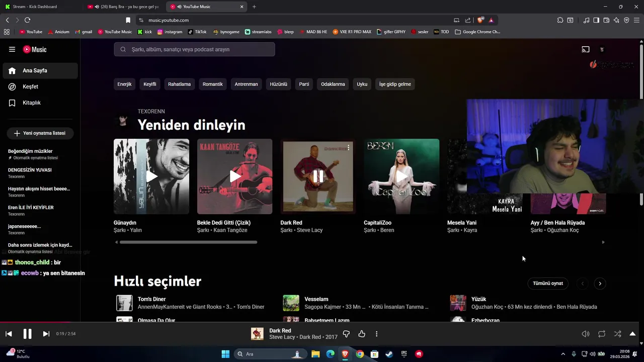Expand the player page with up arrow
The height and width of the screenshot is (362, 644).
pos(632,334)
